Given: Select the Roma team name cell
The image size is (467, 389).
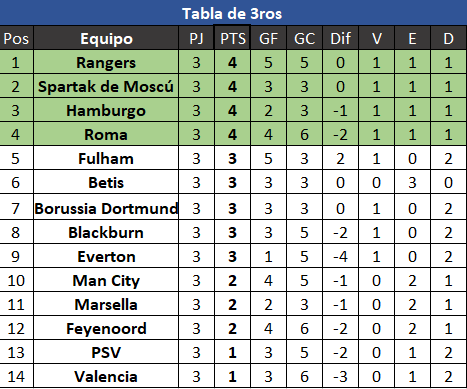Looking at the screenshot, I should (106, 134).
